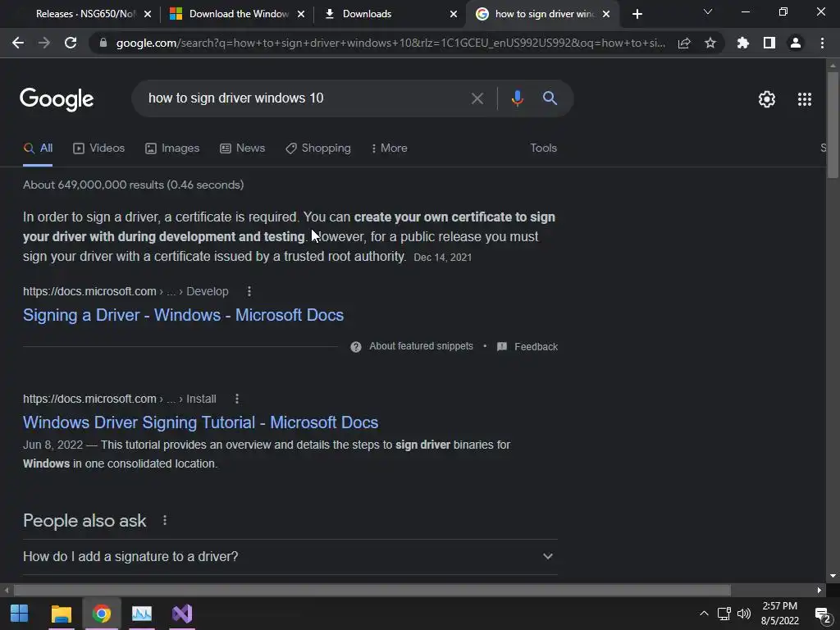Screen dimensions: 840x630
Task: Open notification center icon
Action: coord(823,614)
